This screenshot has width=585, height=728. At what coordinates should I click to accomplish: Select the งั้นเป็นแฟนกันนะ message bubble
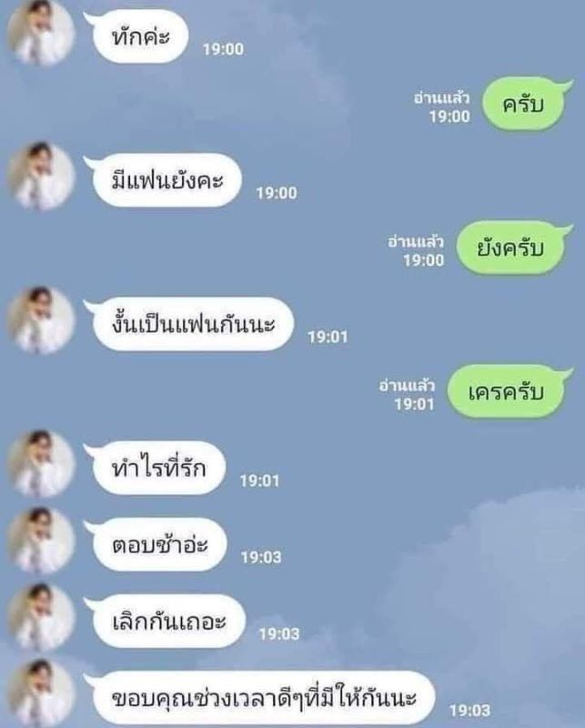193,324
